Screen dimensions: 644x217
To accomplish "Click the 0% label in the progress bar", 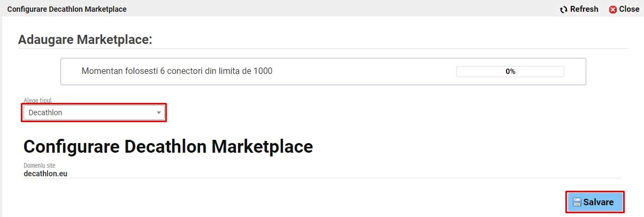I will (510, 71).
